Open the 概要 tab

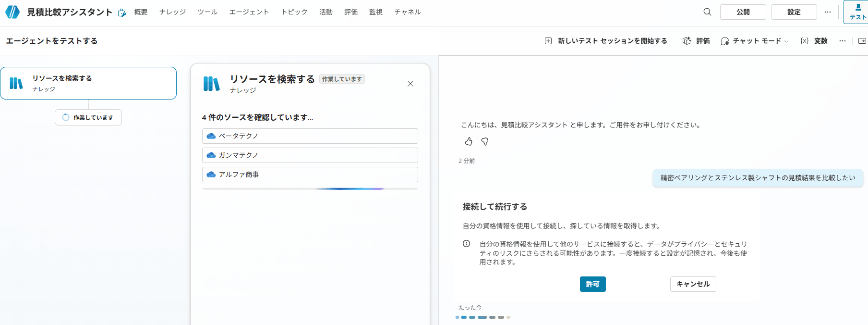[x=141, y=12]
